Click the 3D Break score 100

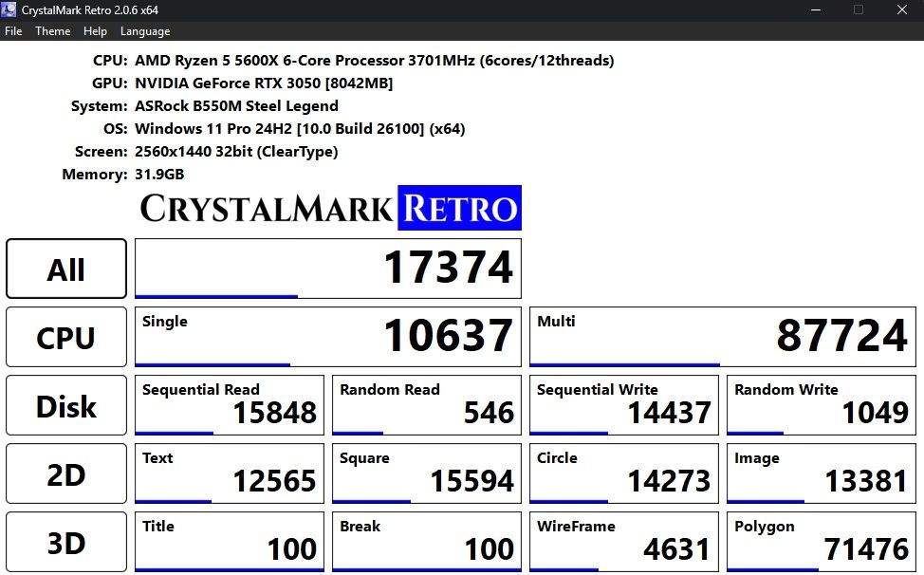[x=427, y=542]
